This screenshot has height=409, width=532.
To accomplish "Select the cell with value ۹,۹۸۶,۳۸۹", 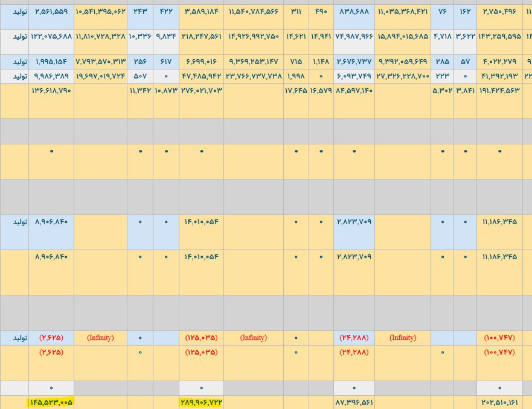I will coord(51,76).
